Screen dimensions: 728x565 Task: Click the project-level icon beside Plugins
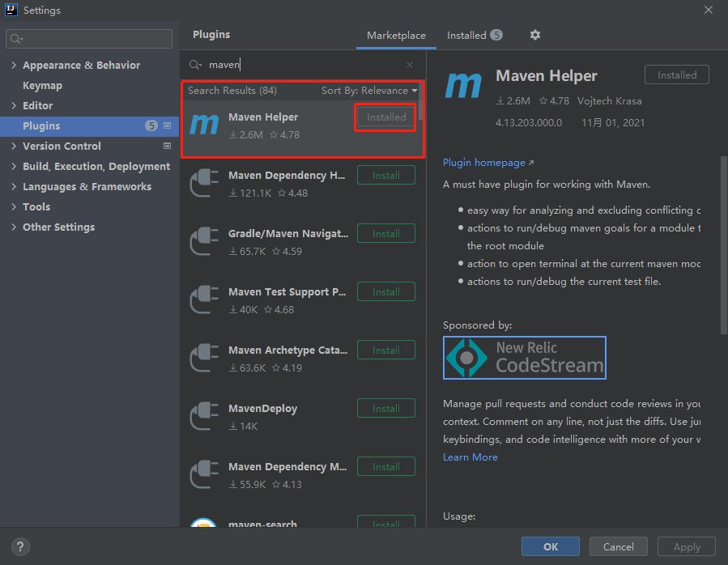pos(167,125)
